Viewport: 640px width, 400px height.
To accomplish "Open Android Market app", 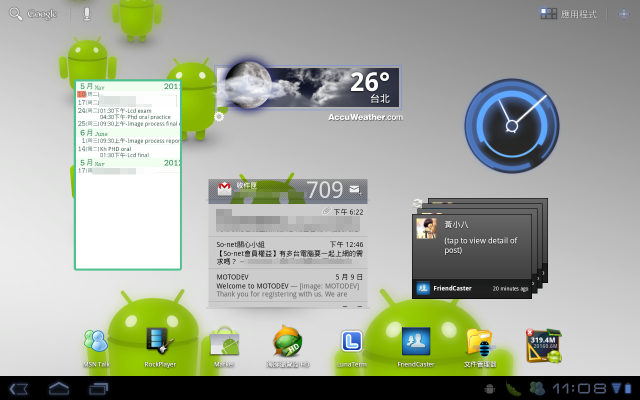I will pos(224,347).
